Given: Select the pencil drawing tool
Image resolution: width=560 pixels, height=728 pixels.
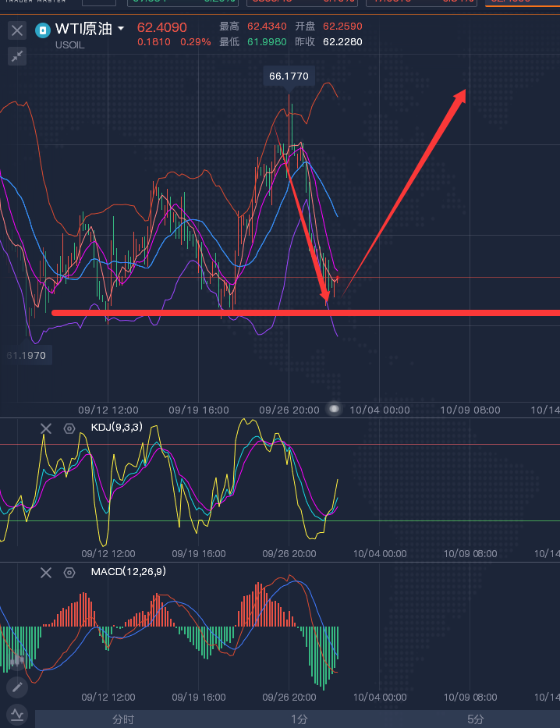Looking at the screenshot, I should [17, 687].
